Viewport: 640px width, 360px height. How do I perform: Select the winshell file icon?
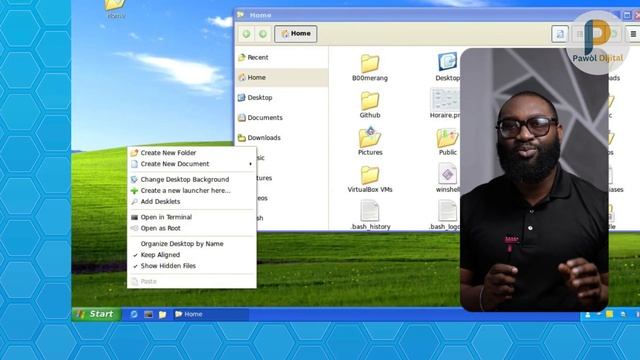point(448,174)
